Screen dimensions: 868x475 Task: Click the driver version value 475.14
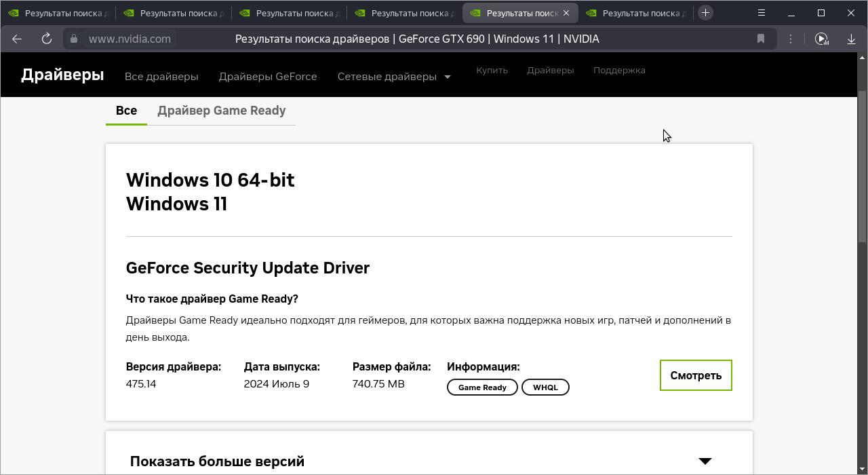pyautogui.click(x=141, y=384)
